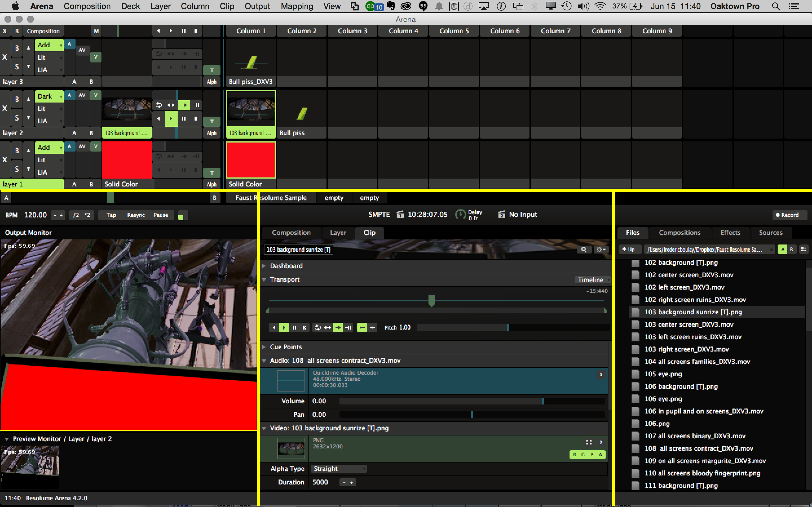Screen dimensions: 812x507
Task: Switch to the Effects tab
Action: [730, 233]
